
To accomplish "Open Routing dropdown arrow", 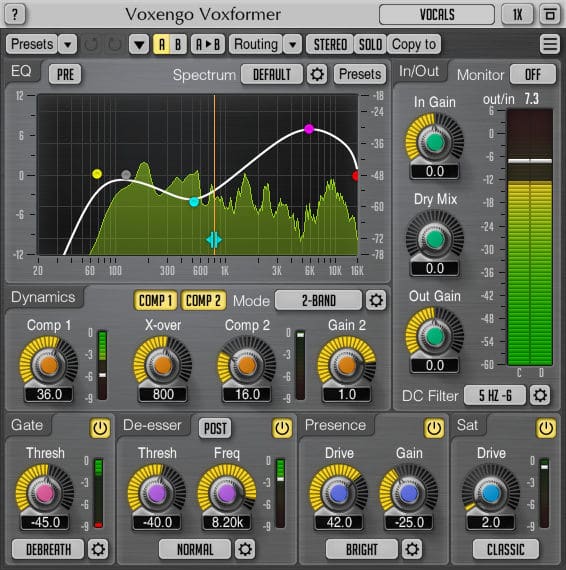I will click(x=292, y=44).
